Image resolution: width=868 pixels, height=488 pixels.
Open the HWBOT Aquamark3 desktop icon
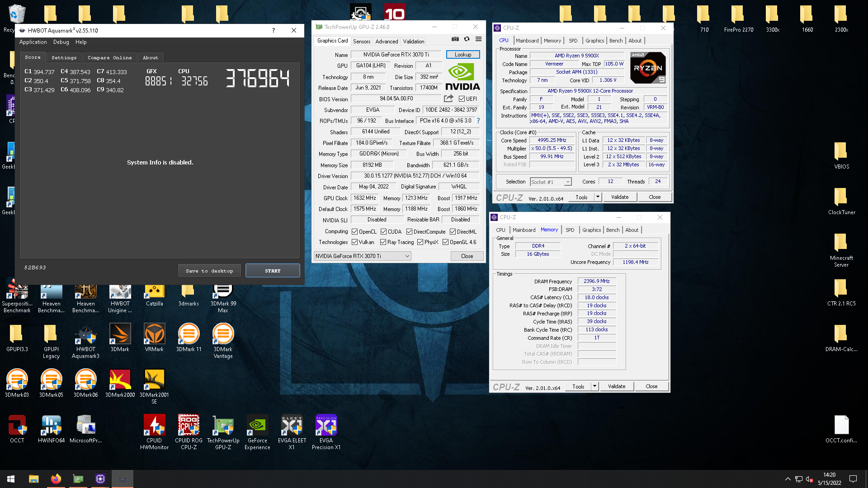(x=85, y=341)
